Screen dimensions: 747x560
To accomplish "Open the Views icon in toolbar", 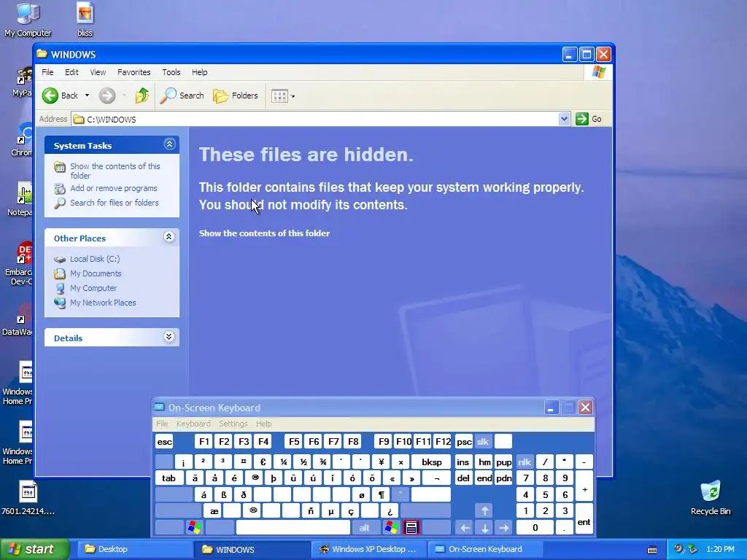I will (x=279, y=96).
